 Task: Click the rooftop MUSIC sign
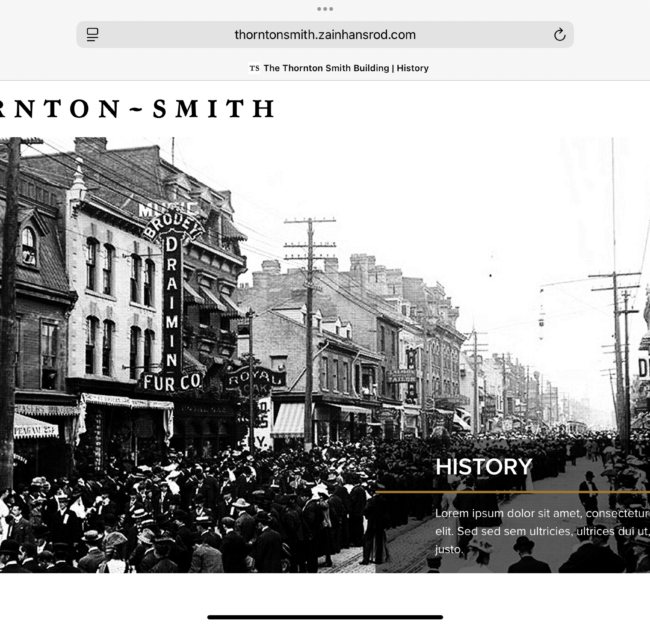(165, 209)
